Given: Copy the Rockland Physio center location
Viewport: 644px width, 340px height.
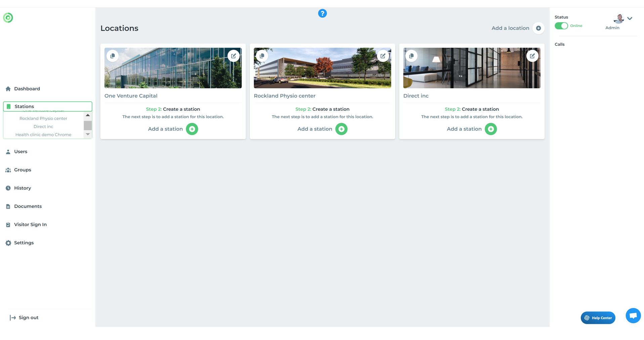Looking at the screenshot, I should (262, 56).
